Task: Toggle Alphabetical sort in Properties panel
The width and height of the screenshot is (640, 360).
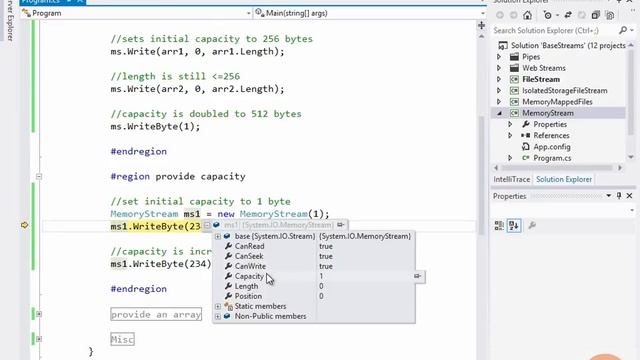Action: pyautogui.click(x=513, y=226)
